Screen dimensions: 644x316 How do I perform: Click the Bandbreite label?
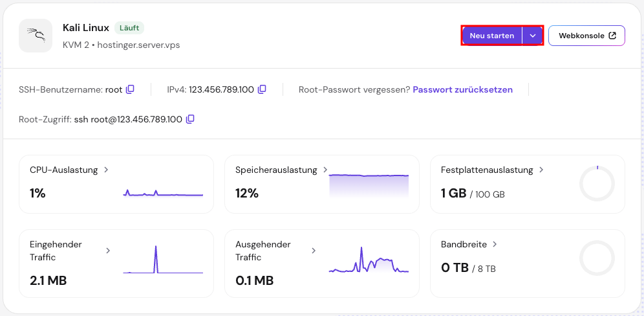coord(464,244)
